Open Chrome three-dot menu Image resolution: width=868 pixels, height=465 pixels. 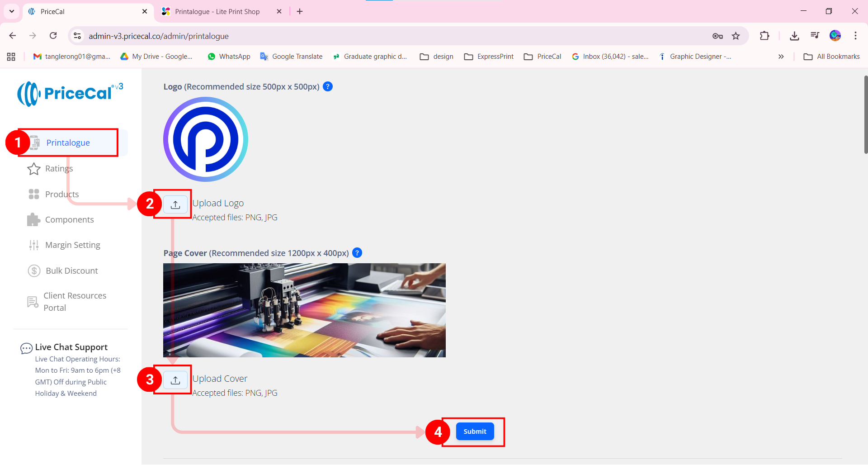click(855, 36)
